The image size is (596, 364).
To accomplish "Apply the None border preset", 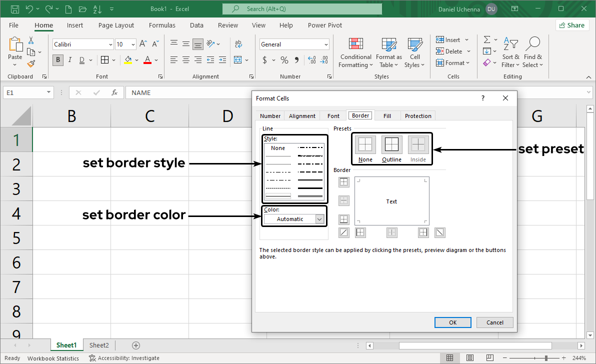I will [x=365, y=145].
